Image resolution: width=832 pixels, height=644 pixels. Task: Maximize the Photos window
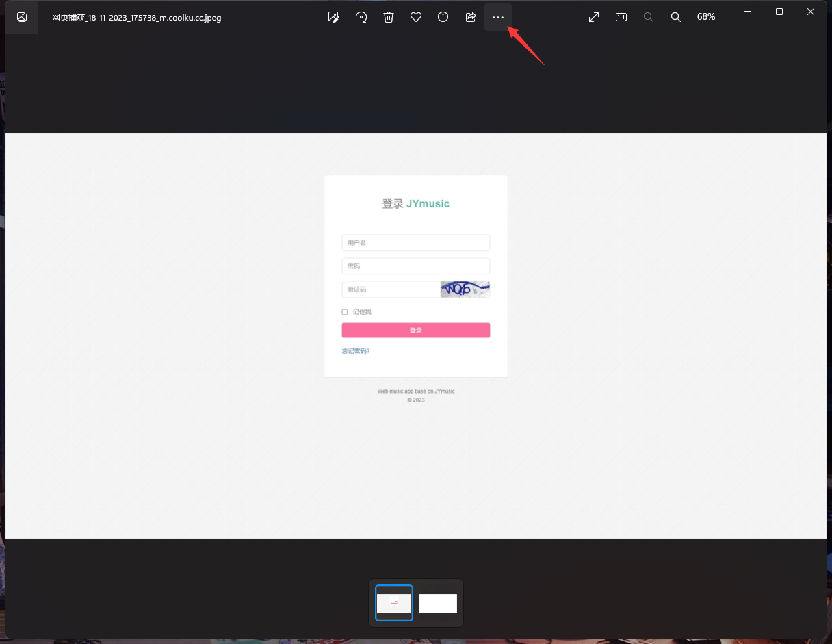tap(779, 12)
